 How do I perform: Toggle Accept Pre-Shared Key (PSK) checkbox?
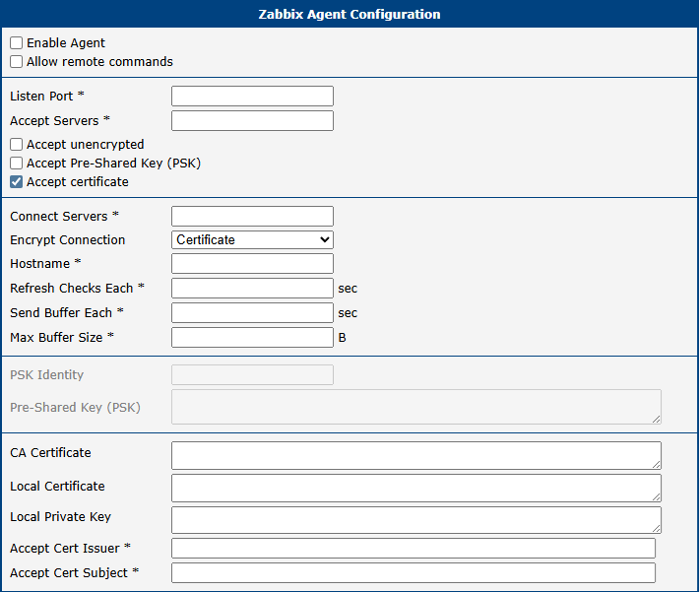16,164
